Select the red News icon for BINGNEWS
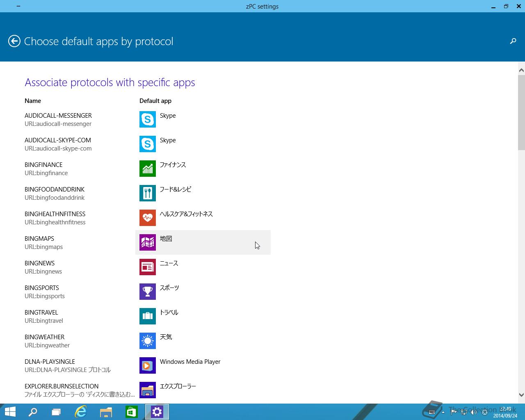 (148, 267)
